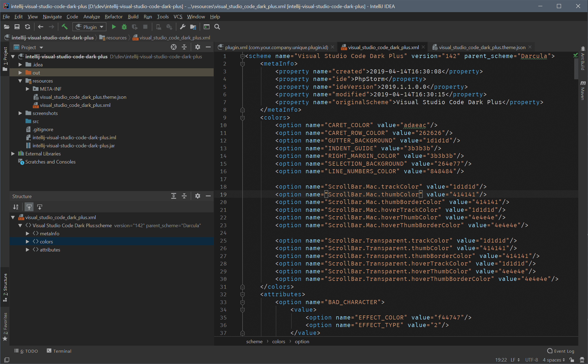Open the Plugin run configuration dropdown

[x=89, y=27]
